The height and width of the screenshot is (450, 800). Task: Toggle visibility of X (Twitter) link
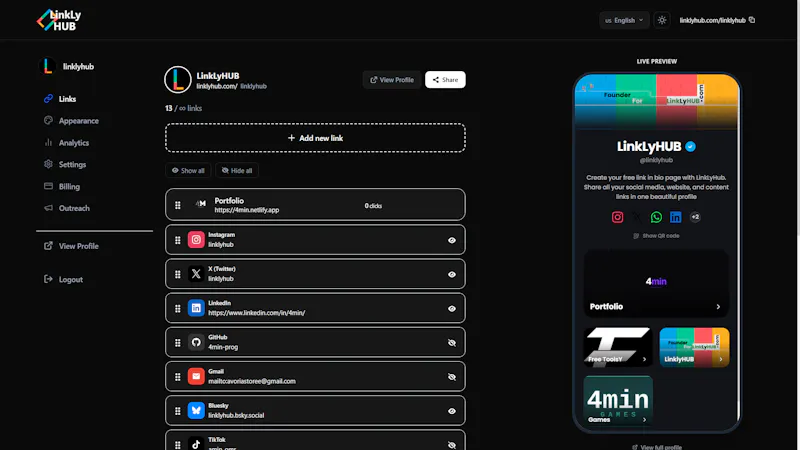[x=452, y=274]
